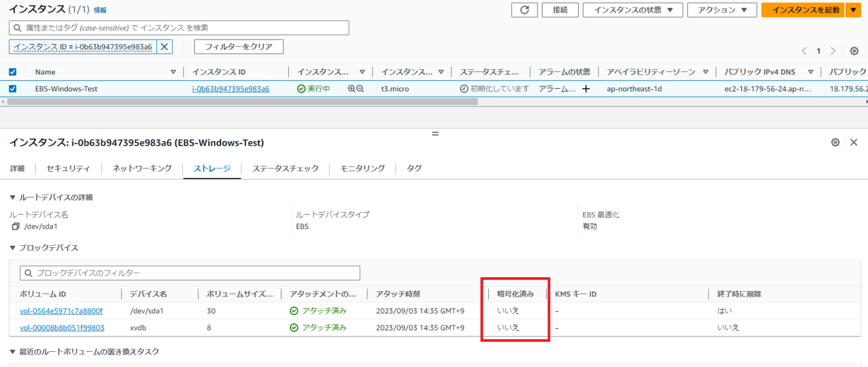Click the アラームの状態 column header
This screenshot has width=868, height=367.
click(x=564, y=72)
